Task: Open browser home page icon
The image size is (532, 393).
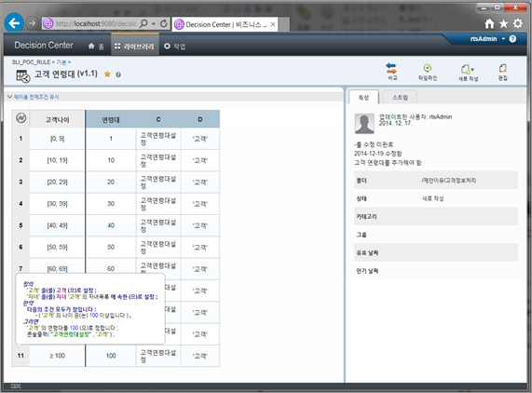Action: (489, 23)
